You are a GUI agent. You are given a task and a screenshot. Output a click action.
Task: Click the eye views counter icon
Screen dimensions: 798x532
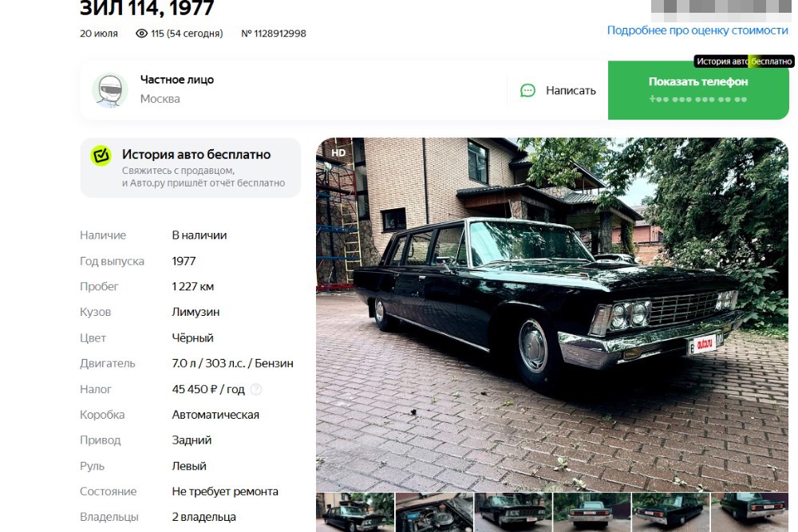(141, 33)
